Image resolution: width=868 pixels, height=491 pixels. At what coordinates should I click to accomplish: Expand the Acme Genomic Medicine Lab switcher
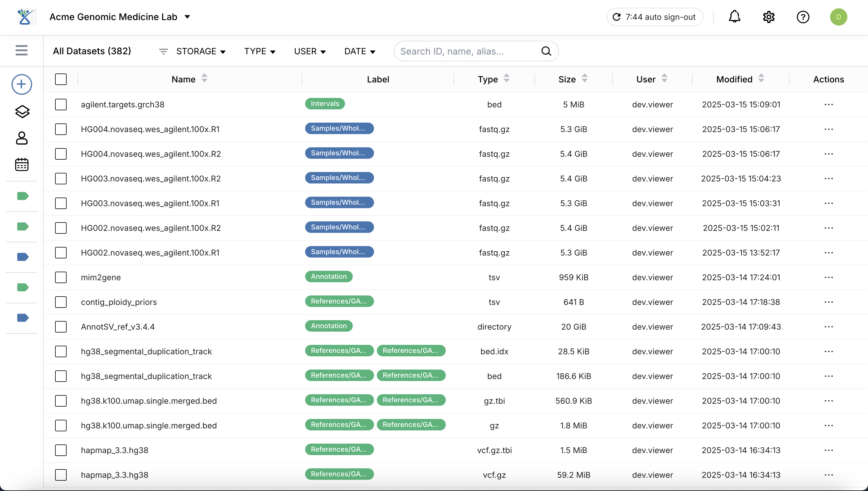pyautogui.click(x=187, y=17)
